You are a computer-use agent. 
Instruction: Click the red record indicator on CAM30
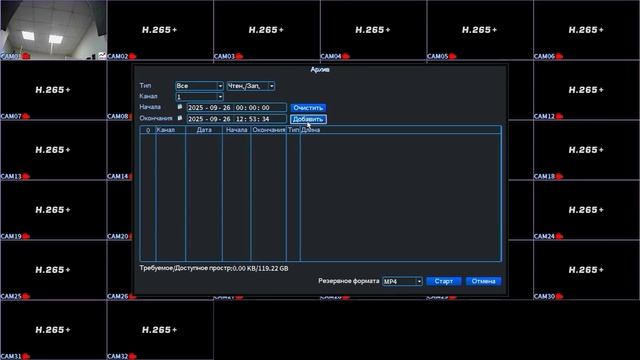560,296
